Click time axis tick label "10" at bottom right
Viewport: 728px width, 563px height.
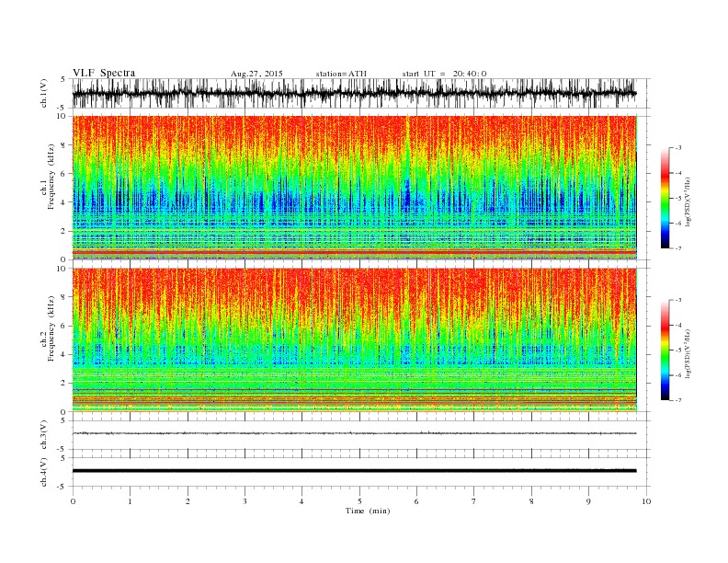tap(646, 501)
